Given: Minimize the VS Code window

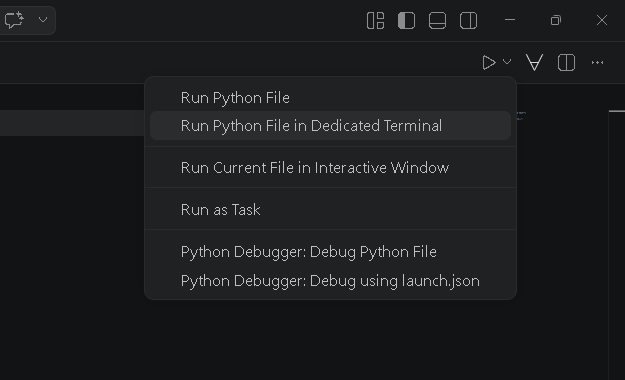Looking at the screenshot, I should click(510, 20).
